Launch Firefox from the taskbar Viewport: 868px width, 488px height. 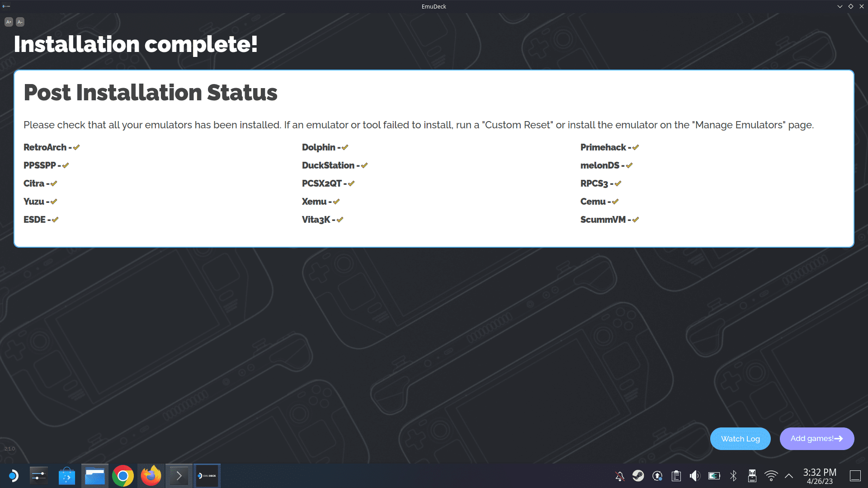point(151,476)
